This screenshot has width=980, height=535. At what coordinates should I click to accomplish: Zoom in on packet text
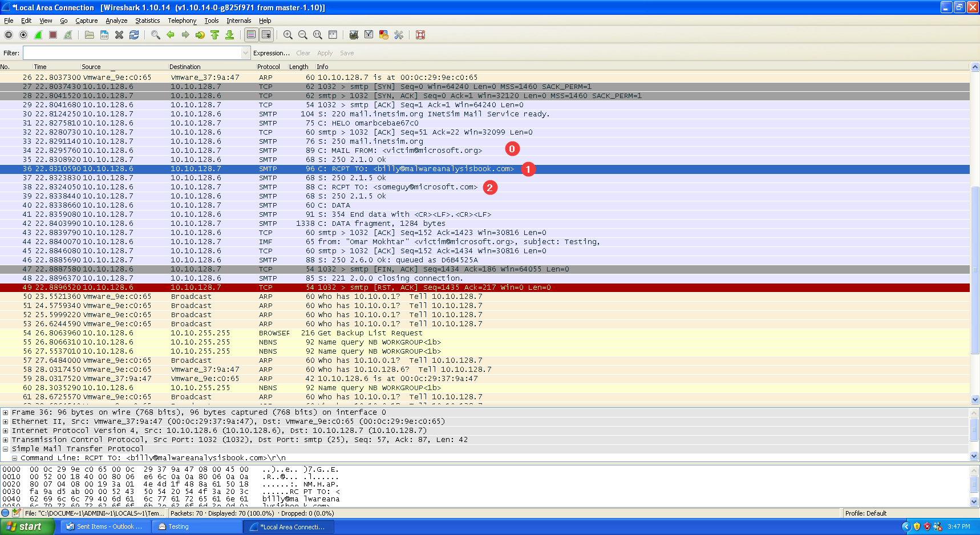[x=288, y=35]
